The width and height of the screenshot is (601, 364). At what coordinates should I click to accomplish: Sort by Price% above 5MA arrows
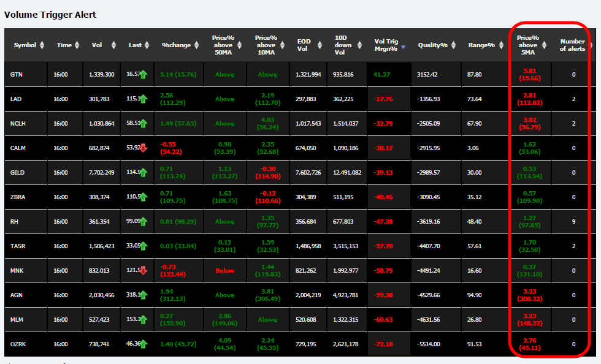coord(545,45)
